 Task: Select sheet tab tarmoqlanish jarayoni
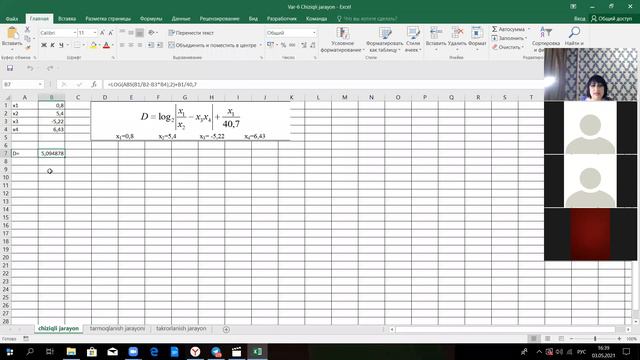pos(117,329)
